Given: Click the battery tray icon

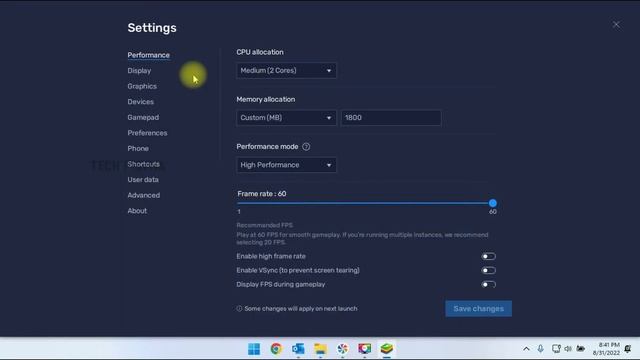Looking at the screenshot, I should tap(580, 349).
